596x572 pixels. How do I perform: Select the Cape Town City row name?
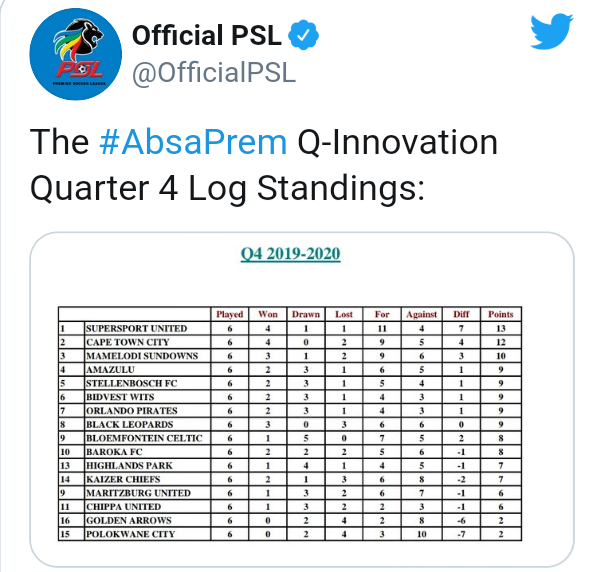pyautogui.click(x=127, y=342)
